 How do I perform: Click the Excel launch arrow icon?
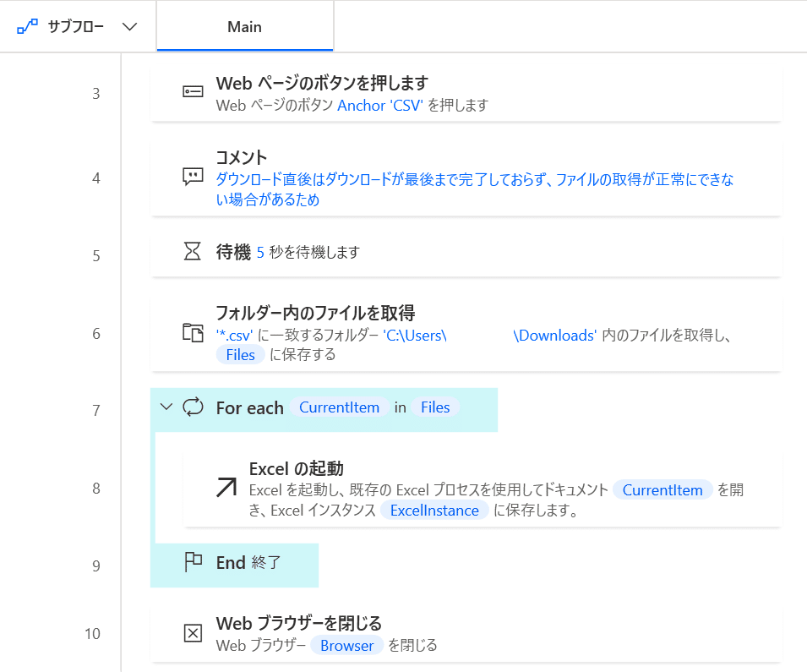coord(226,487)
